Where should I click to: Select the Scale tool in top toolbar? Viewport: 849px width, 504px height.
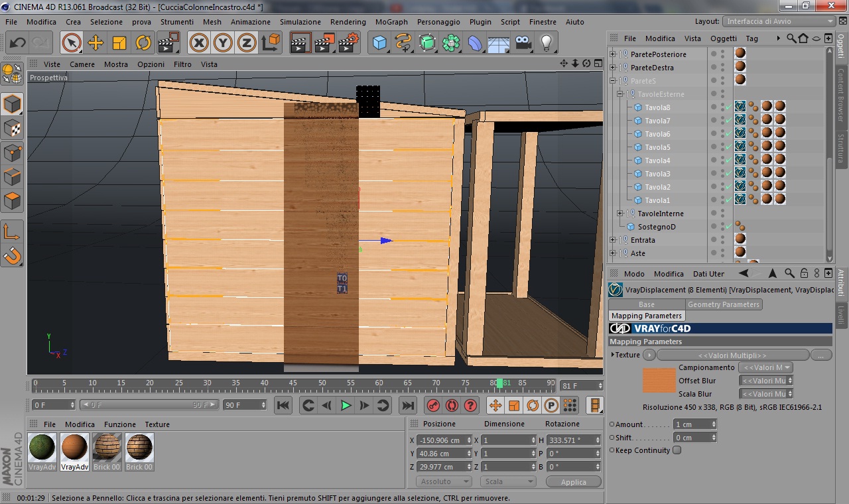tap(119, 43)
